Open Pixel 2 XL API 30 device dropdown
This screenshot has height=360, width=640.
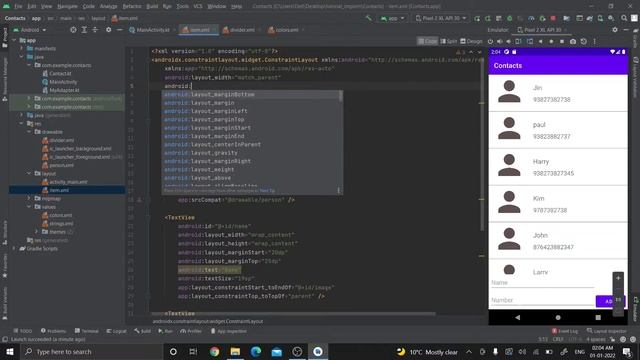(x=441, y=18)
